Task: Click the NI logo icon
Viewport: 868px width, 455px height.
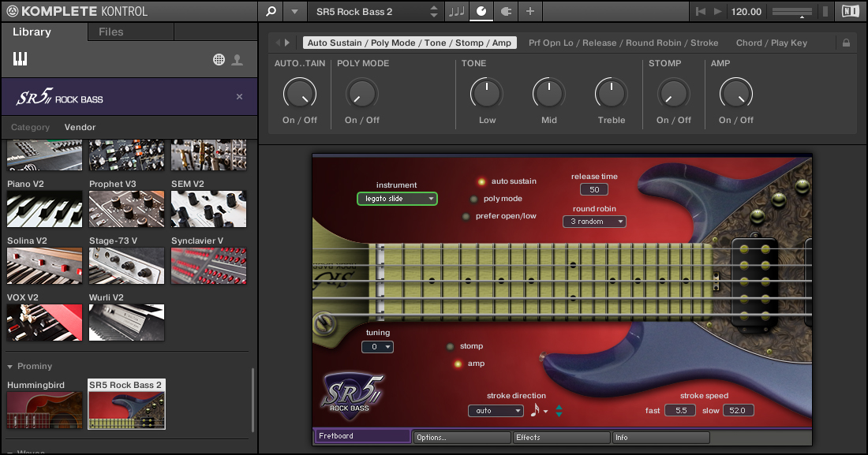Action: tap(851, 11)
